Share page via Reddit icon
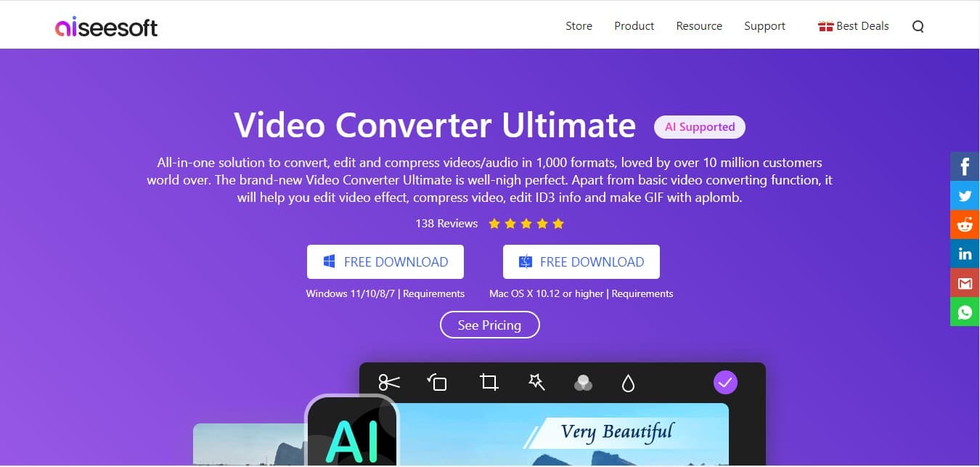Screen dimensions: 980x467 (965, 225)
